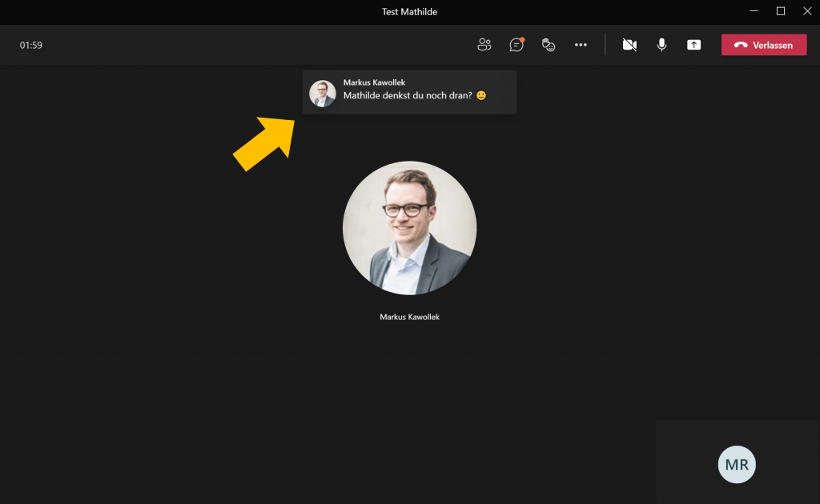Click the smiley emoji in Markus' message

pos(481,94)
